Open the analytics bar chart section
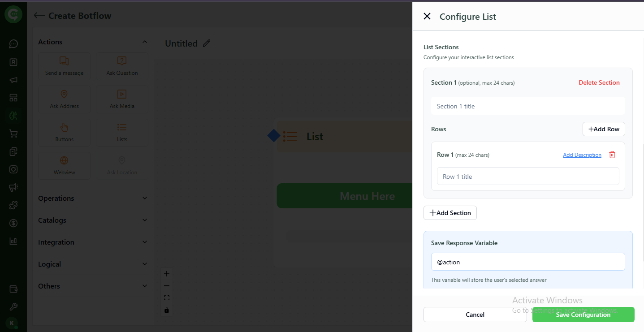This screenshot has width=644, height=332. click(13, 241)
